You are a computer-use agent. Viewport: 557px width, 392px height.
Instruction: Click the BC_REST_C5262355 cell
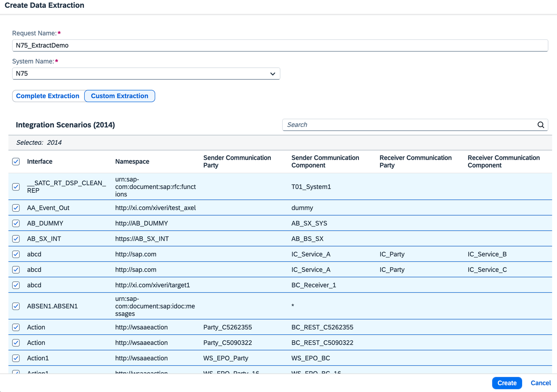tap(323, 327)
